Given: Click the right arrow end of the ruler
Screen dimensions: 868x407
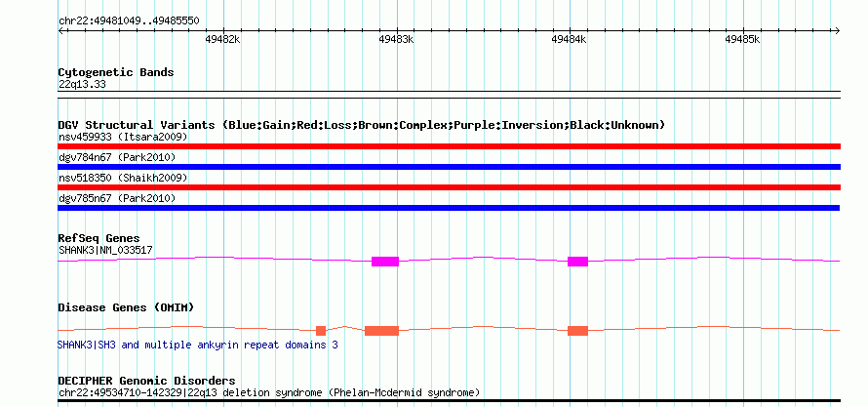Looking at the screenshot, I should click(837, 30).
